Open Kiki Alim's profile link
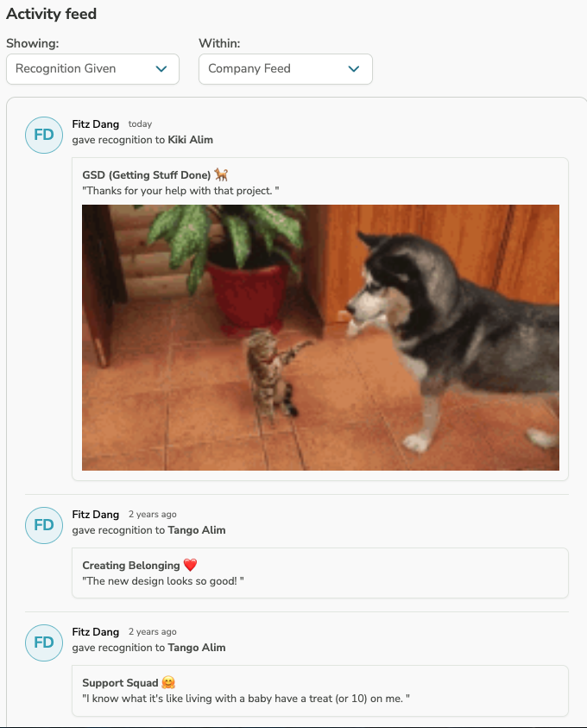This screenshot has width=587, height=728. (190, 140)
